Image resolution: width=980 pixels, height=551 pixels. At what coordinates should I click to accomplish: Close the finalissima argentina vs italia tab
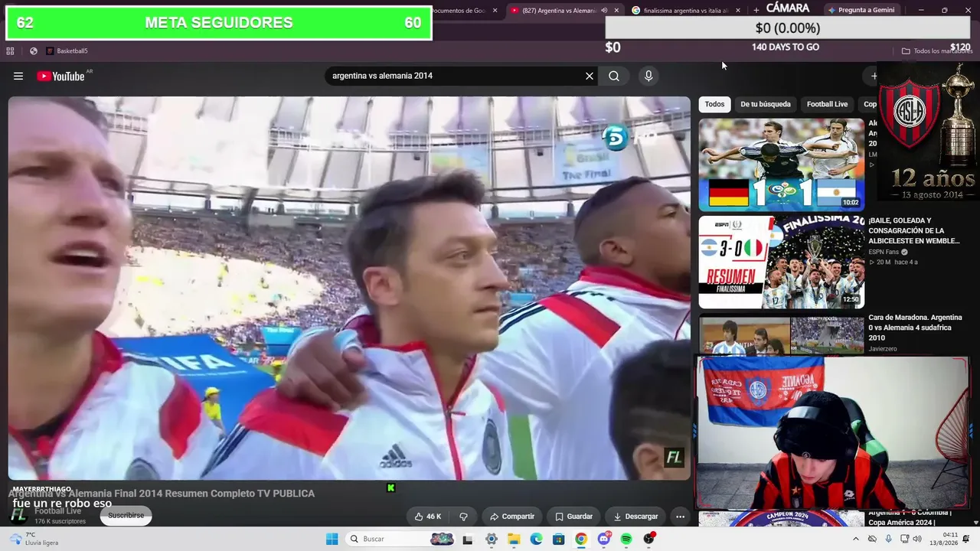tap(738, 11)
